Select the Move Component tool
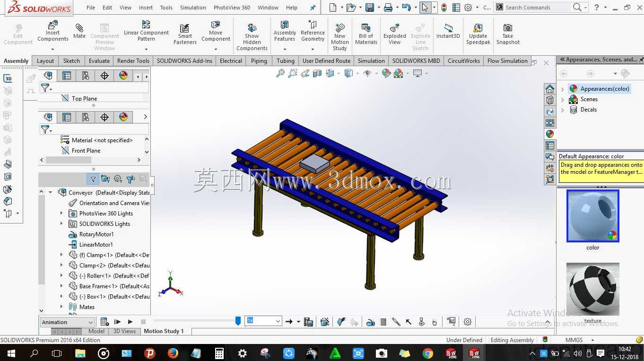The width and height of the screenshot is (644, 361). 216,31
